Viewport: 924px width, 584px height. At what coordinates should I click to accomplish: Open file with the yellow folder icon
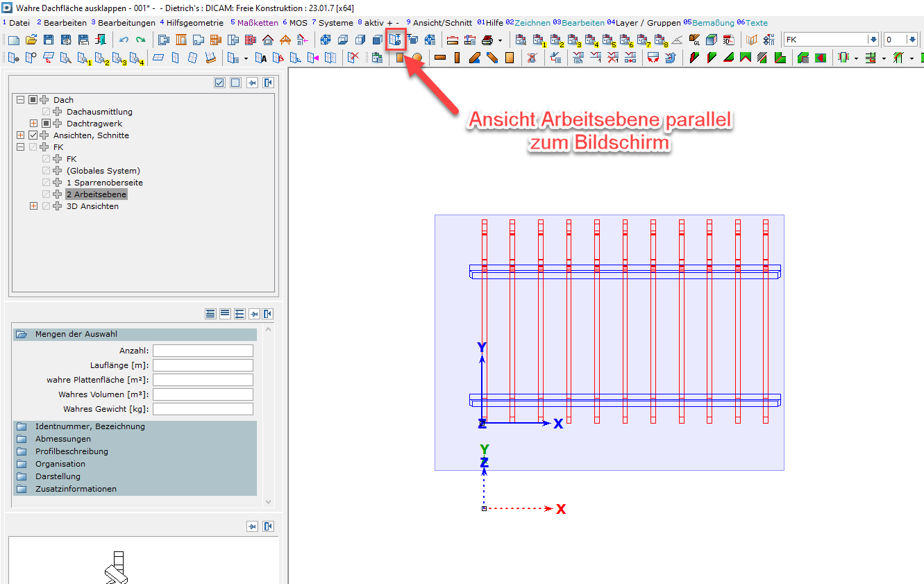point(31,40)
